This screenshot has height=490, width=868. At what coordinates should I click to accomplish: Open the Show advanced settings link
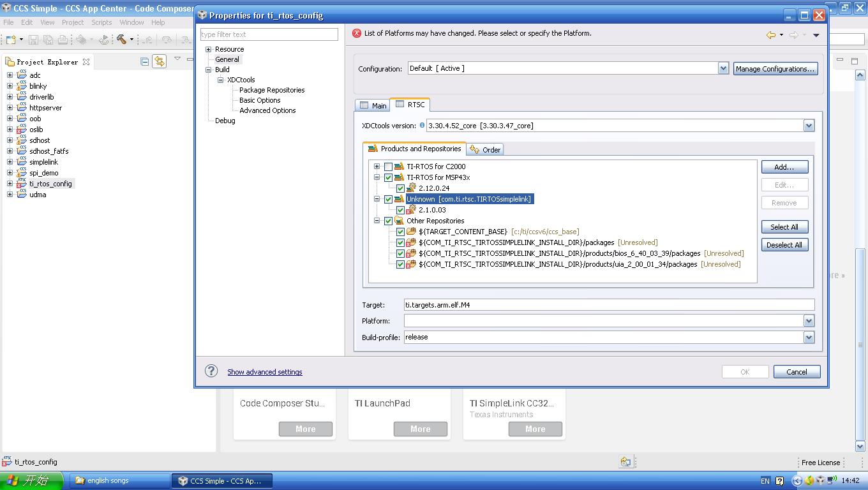265,372
